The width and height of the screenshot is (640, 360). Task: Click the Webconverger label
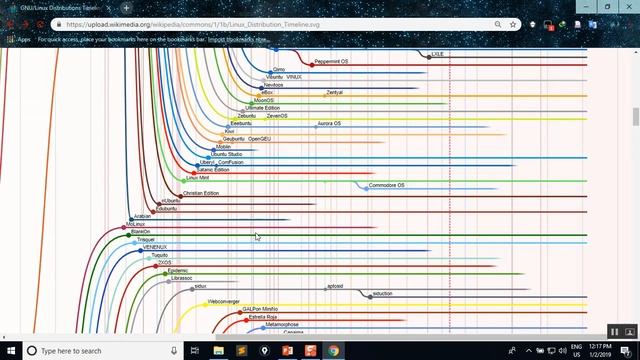coord(224,302)
